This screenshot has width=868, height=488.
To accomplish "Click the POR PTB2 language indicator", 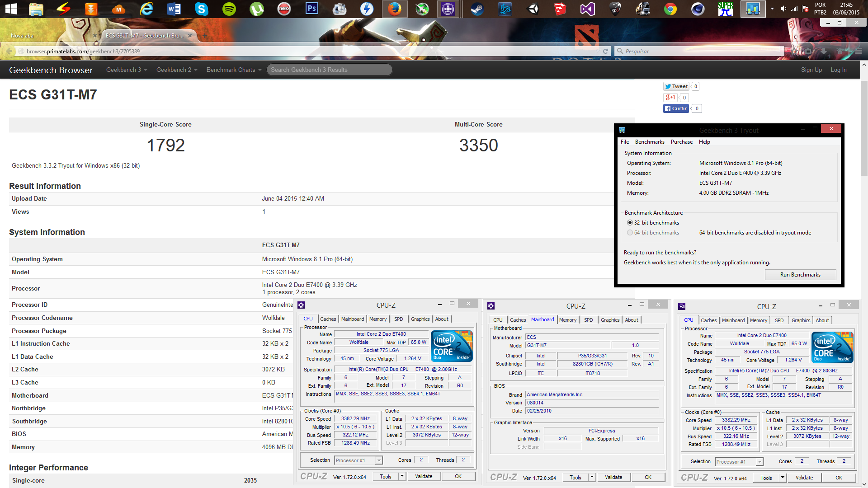I will (x=820, y=9).
